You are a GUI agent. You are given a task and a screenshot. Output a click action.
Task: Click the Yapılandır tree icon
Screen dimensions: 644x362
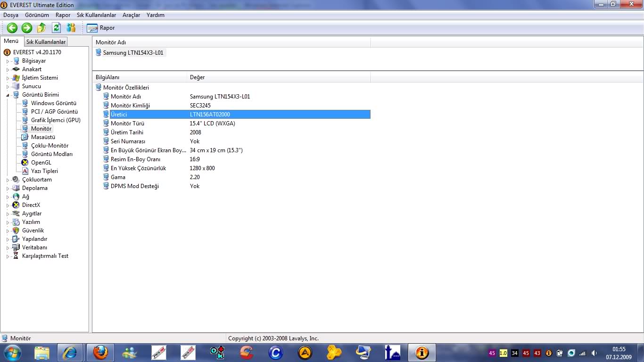(16, 239)
